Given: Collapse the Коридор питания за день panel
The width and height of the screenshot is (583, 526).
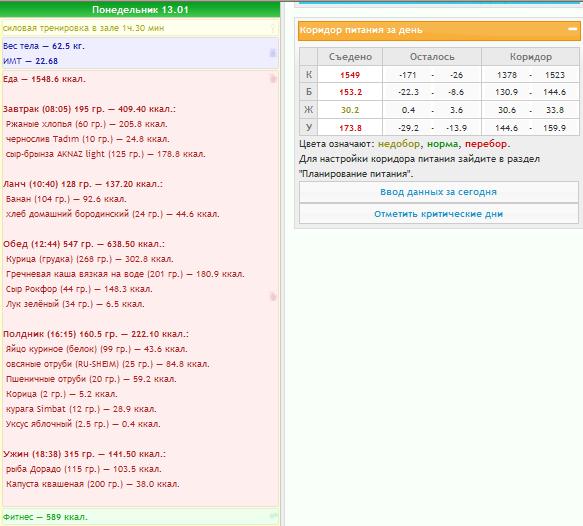Looking at the screenshot, I should [x=573, y=29].
